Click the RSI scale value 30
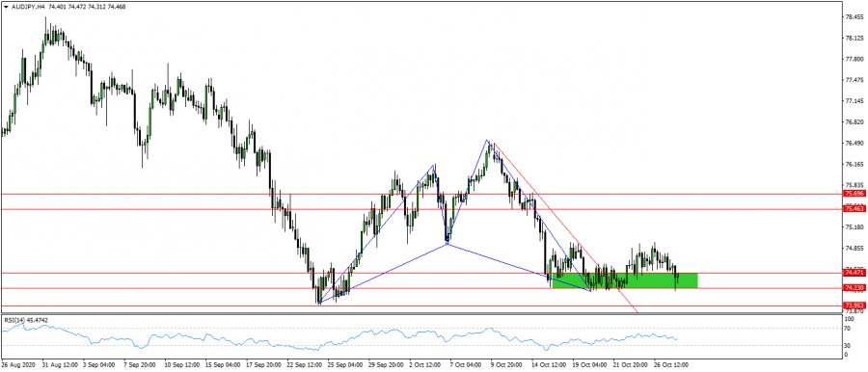 click(848, 345)
